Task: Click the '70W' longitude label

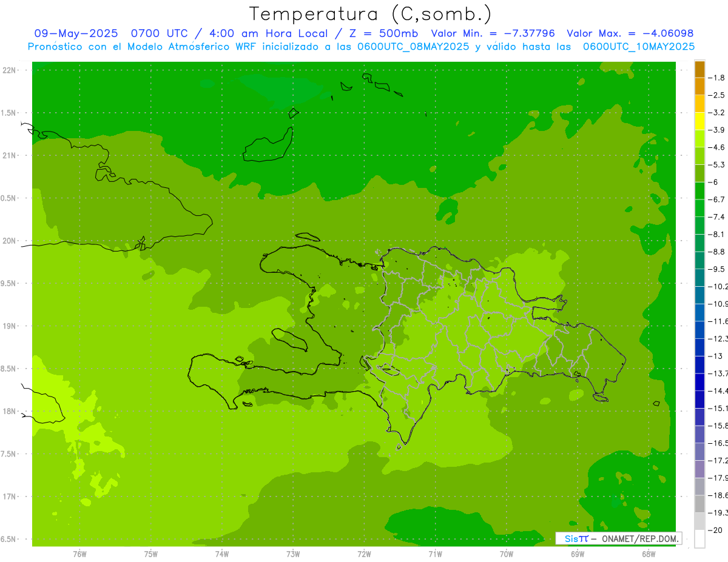Action: click(507, 554)
